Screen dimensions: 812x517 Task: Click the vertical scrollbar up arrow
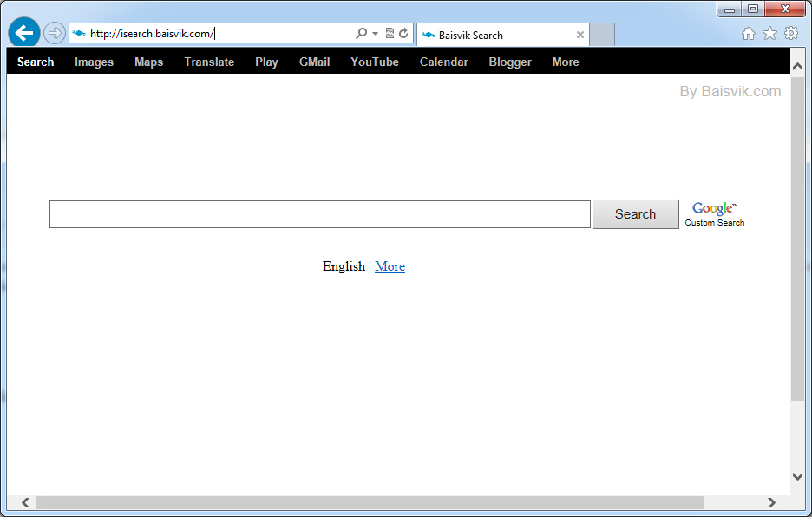797,67
